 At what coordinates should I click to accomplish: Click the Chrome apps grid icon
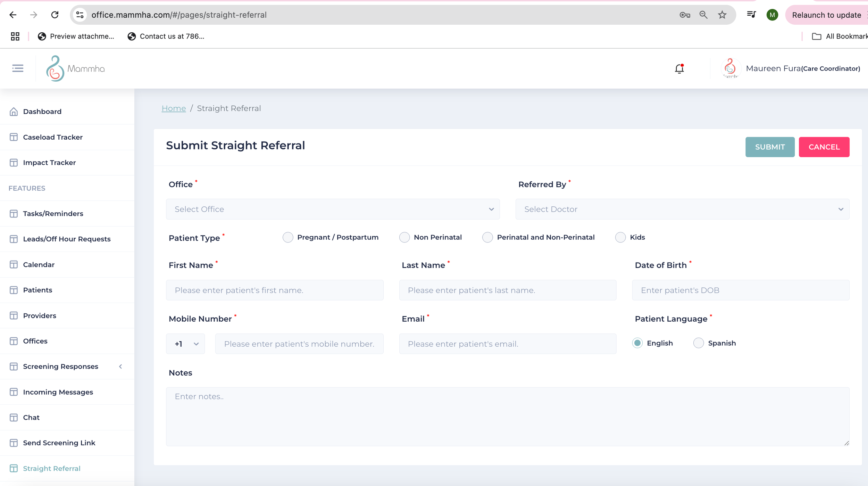(x=15, y=36)
